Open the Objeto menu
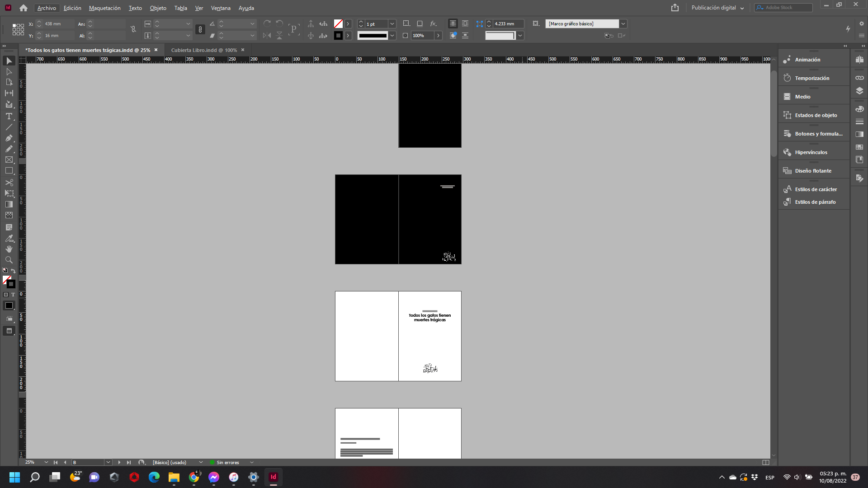This screenshot has height=488, width=868. pyautogui.click(x=158, y=8)
